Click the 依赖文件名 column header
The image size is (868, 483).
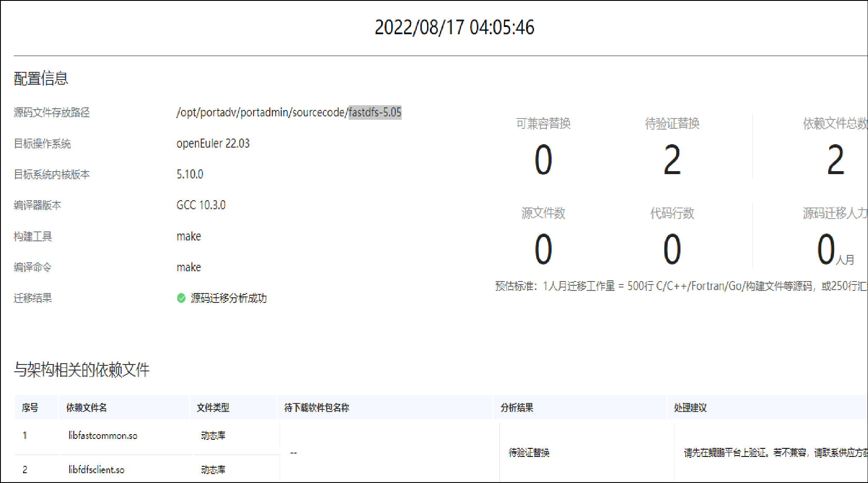tap(87, 408)
